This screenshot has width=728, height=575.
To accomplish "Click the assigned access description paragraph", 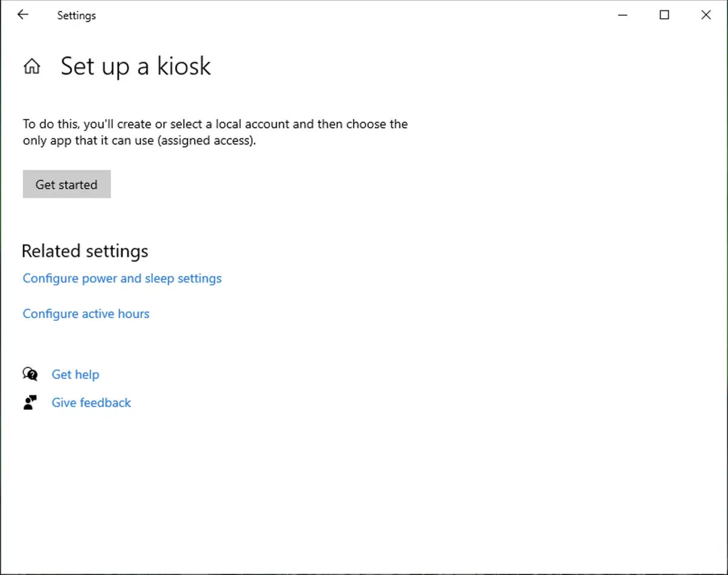I will [215, 132].
